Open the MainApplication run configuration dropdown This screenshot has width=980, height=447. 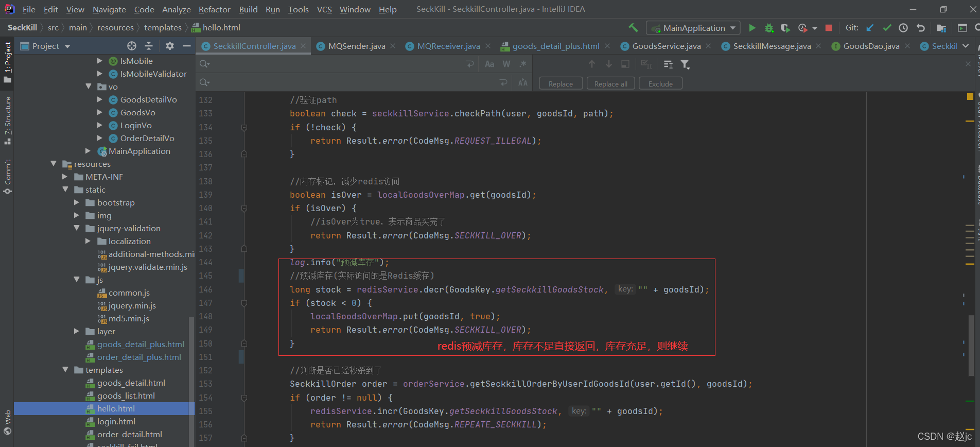[693, 28]
